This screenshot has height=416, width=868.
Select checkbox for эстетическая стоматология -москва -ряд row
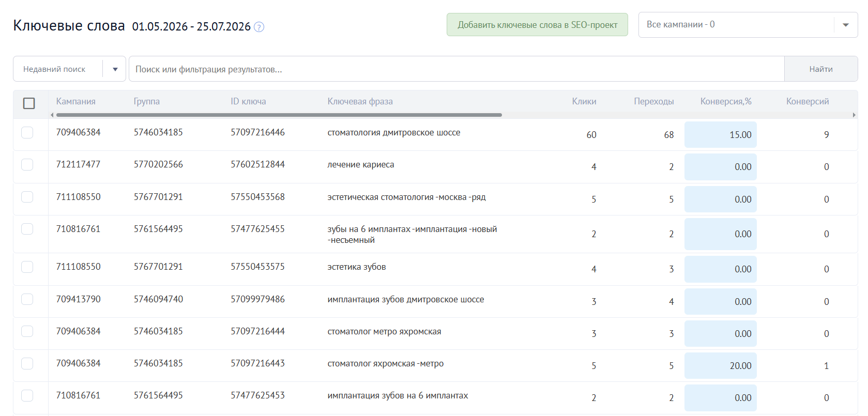point(27,197)
